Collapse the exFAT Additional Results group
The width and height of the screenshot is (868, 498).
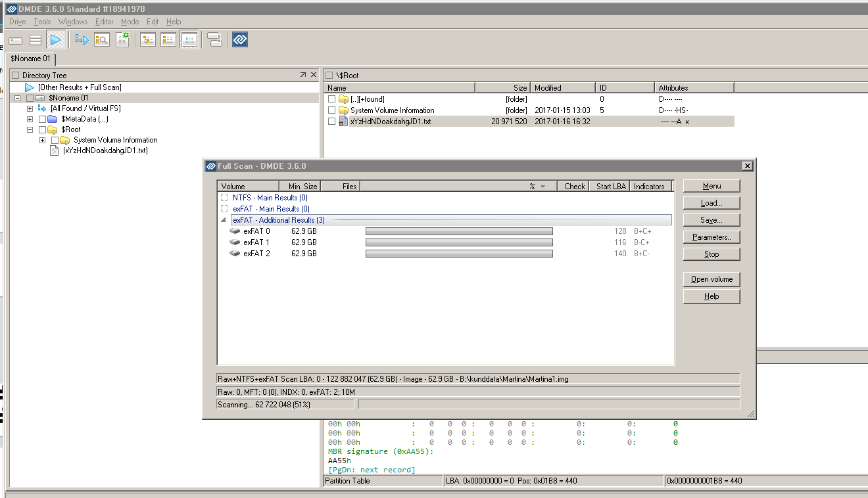coord(224,220)
